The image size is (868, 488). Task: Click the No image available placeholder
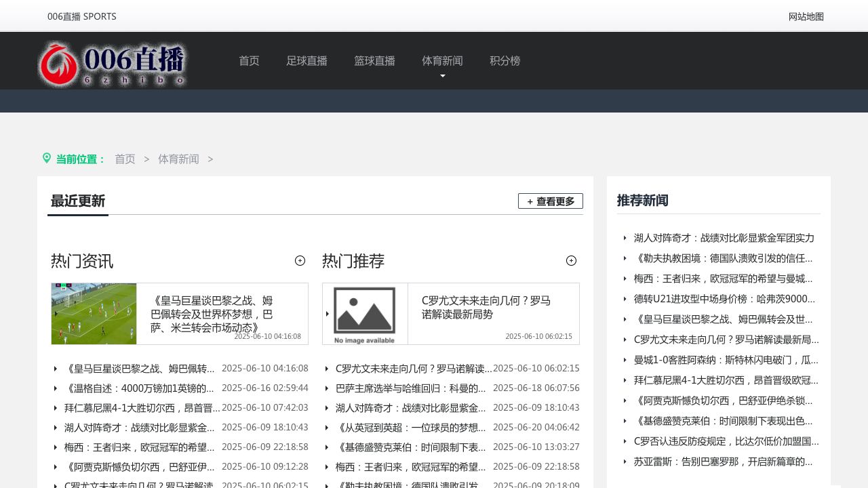(365, 314)
